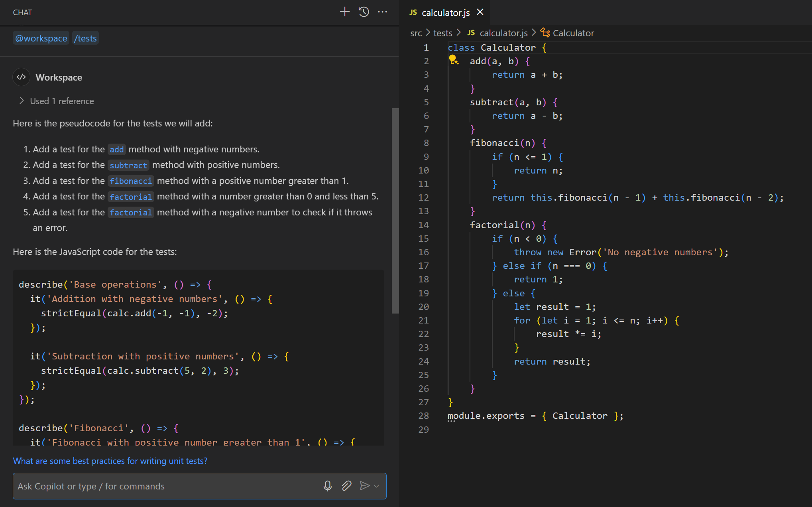Open the Calculator breadcrumb symbol
This screenshot has height=507, width=812.
[573, 33]
